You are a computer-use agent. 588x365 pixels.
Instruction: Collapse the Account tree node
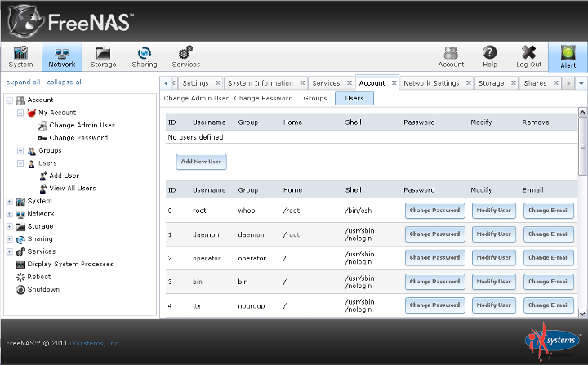(x=10, y=100)
